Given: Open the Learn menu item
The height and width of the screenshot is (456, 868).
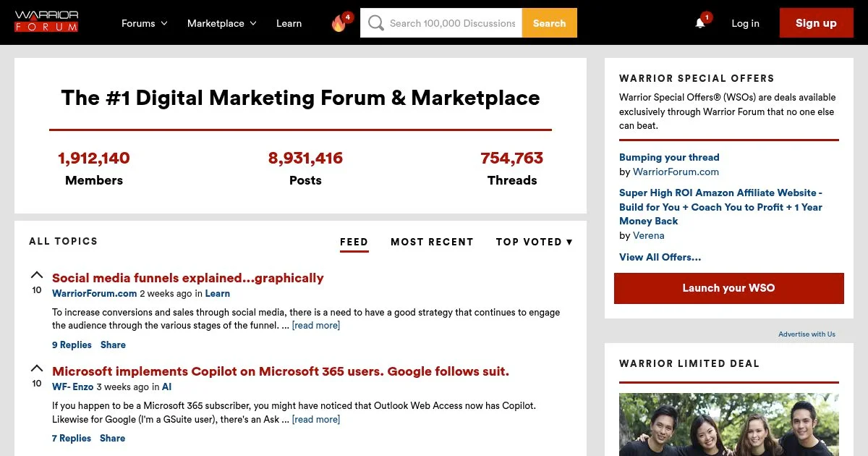Looking at the screenshot, I should click(x=289, y=23).
